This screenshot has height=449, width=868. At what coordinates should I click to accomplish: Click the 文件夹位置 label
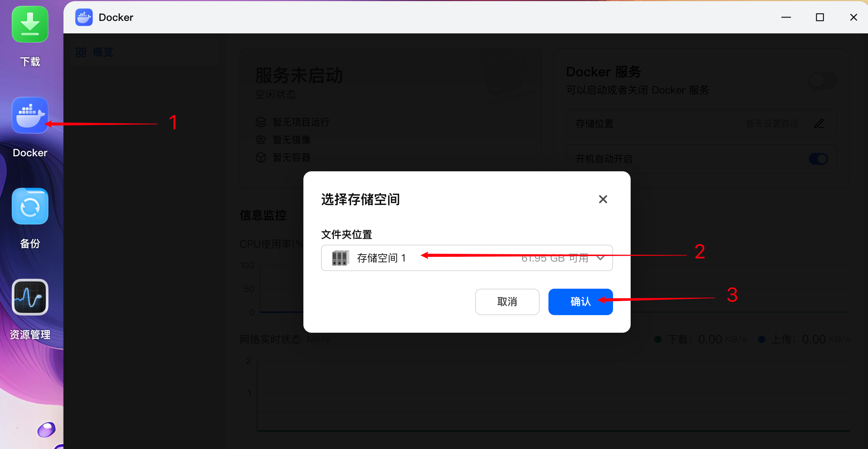pyautogui.click(x=347, y=234)
